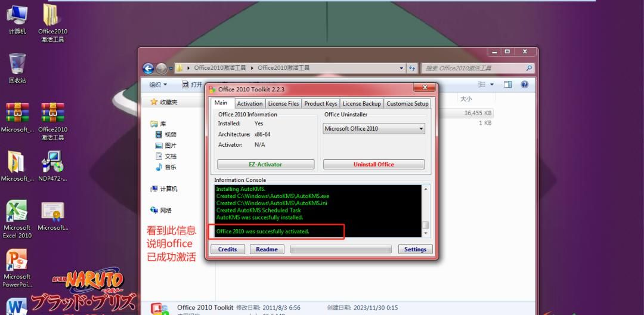Launch the Microsoft Word shortcut icon
This screenshot has width=644, height=315.
click(x=17, y=307)
